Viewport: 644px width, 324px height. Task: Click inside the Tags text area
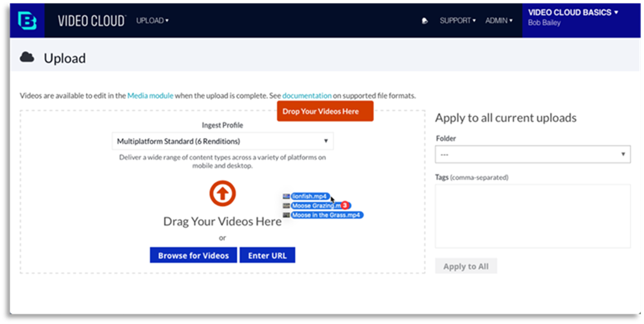click(x=532, y=216)
